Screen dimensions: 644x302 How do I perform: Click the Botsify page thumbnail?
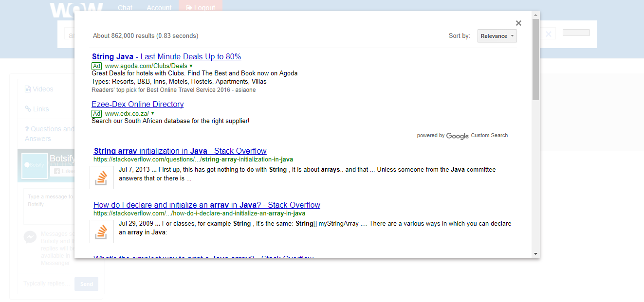click(35, 165)
